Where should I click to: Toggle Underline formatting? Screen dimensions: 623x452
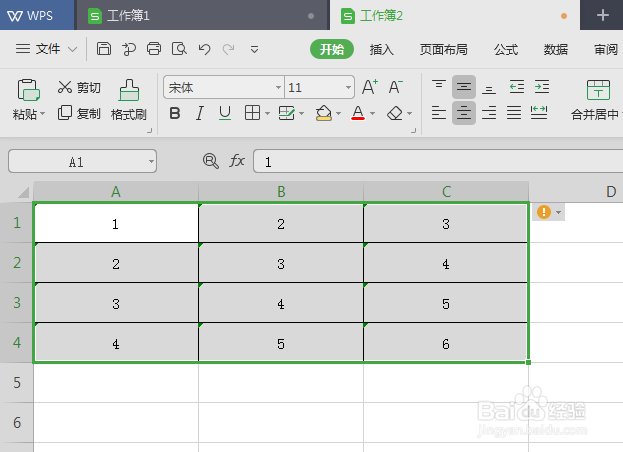coord(225,113)
